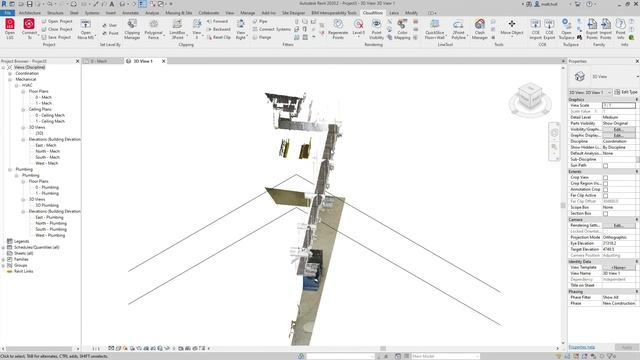This screenshot has height=360, width=640.
Task: Switch to the Architecture ribbon tab
Action: click(x=30, y=13)
